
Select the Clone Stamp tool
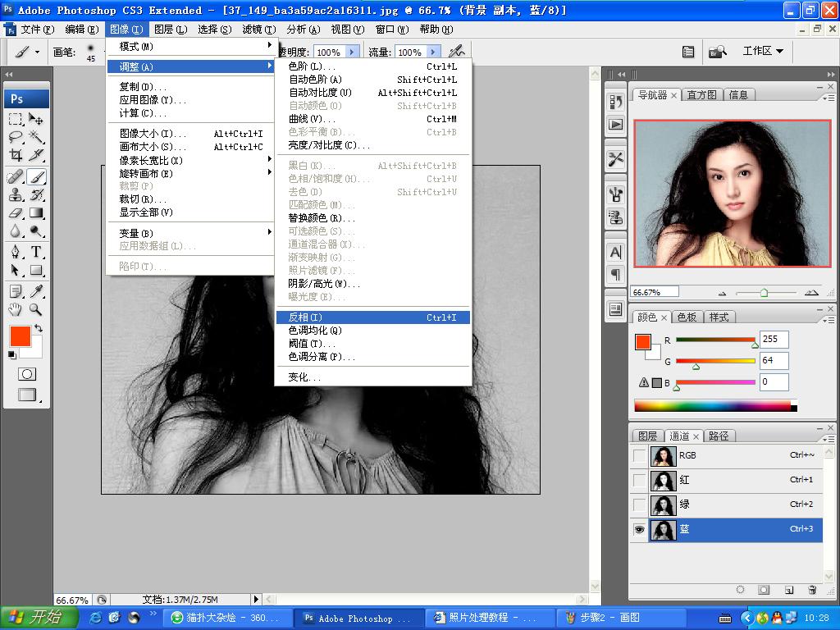click(16, 194)
